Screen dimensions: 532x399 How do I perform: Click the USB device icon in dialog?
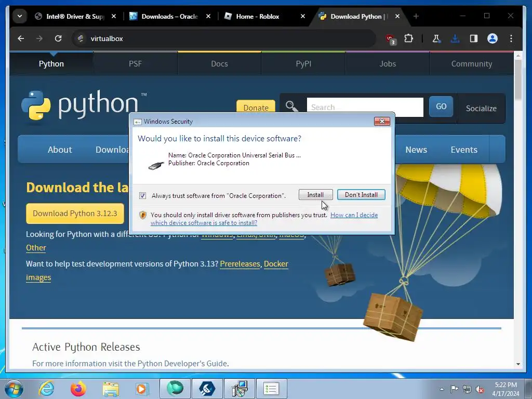pos(156,166)
